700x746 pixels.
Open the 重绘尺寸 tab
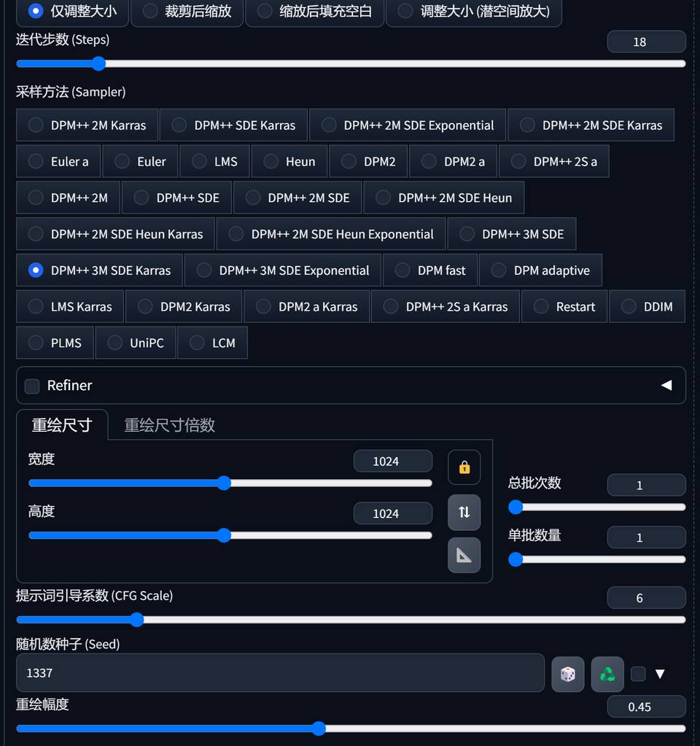(62, 425)
